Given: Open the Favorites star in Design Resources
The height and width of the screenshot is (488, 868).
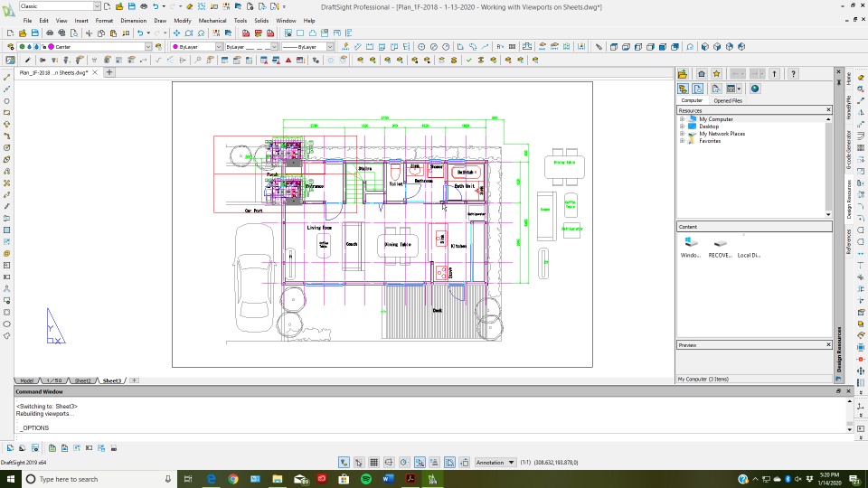Looking at the screenshot, I should [x=716, y=74].
